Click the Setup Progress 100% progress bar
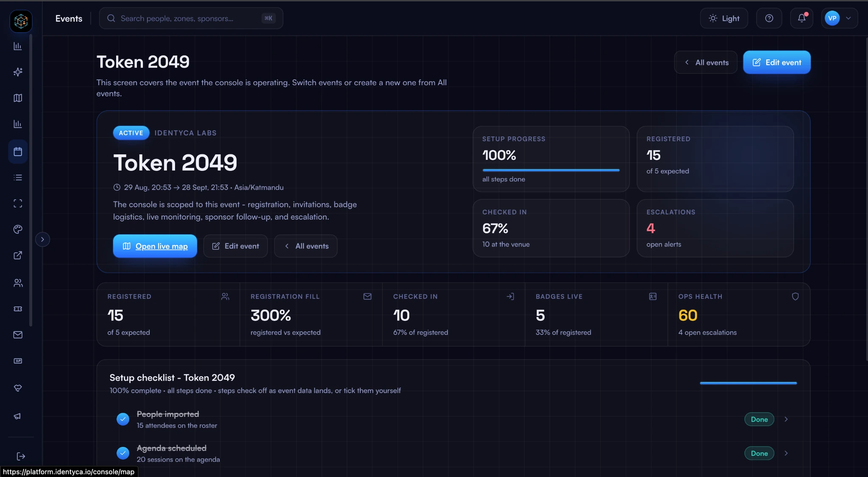868x477 pixels. [551, 170]
